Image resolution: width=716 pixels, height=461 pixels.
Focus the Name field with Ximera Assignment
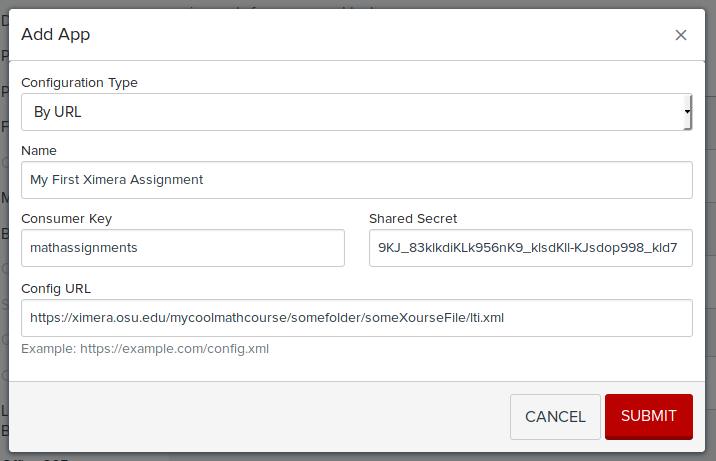(356, 180)
